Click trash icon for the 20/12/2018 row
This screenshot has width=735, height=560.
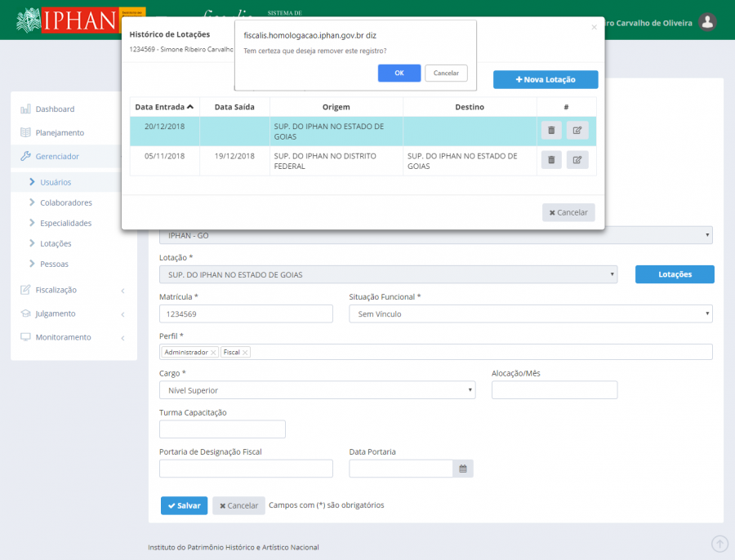(x=551, y=130)
